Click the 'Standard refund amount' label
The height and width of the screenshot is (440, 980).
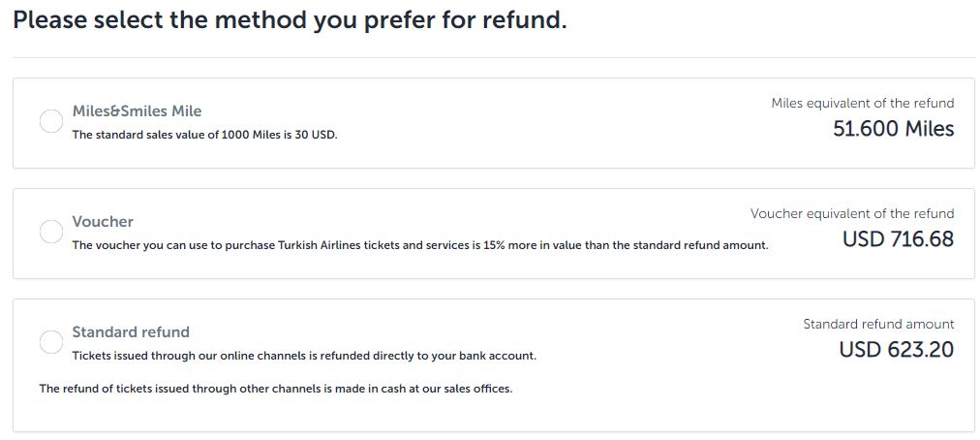pos(878,324)
